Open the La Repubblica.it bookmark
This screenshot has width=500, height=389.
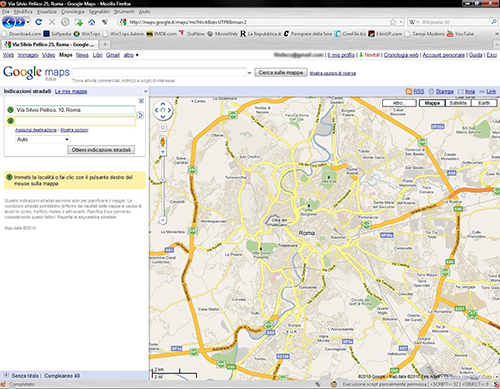point(260,34)
